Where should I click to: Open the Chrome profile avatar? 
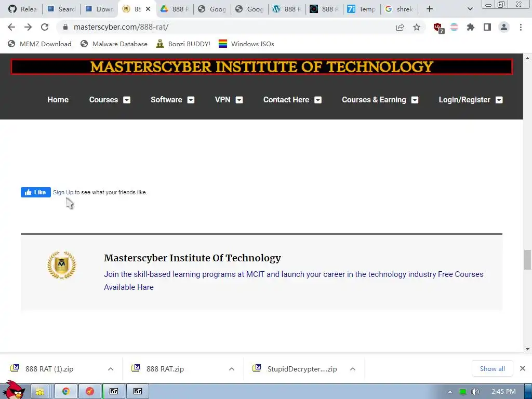tap(504, 27)
